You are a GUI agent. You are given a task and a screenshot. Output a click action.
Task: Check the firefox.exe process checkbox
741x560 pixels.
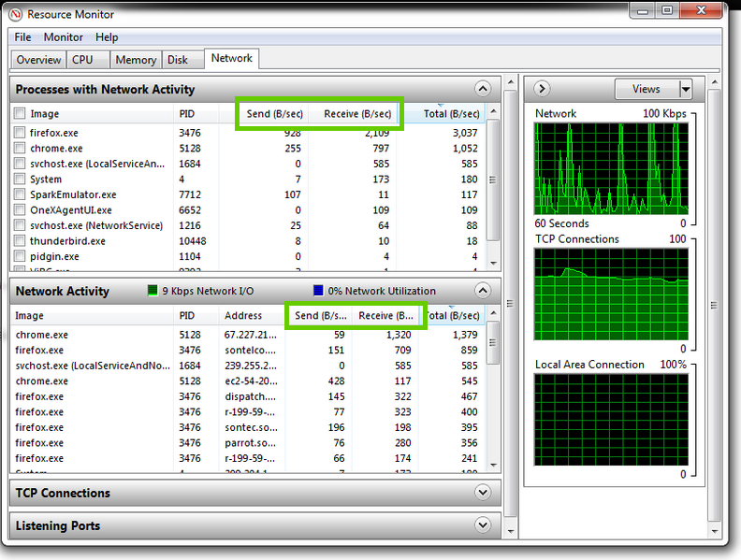click(x=20, y=132)
